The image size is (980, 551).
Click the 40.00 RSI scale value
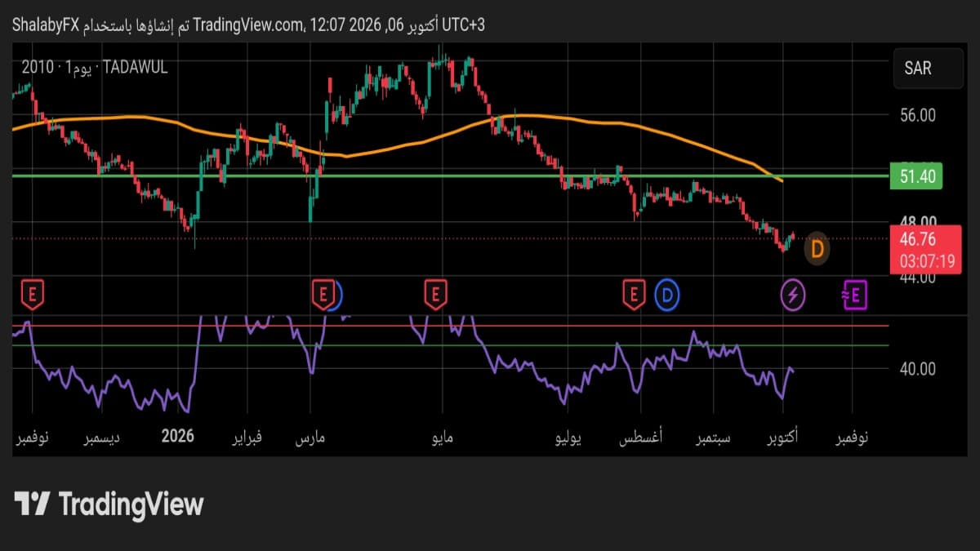[x=918, y=368]
